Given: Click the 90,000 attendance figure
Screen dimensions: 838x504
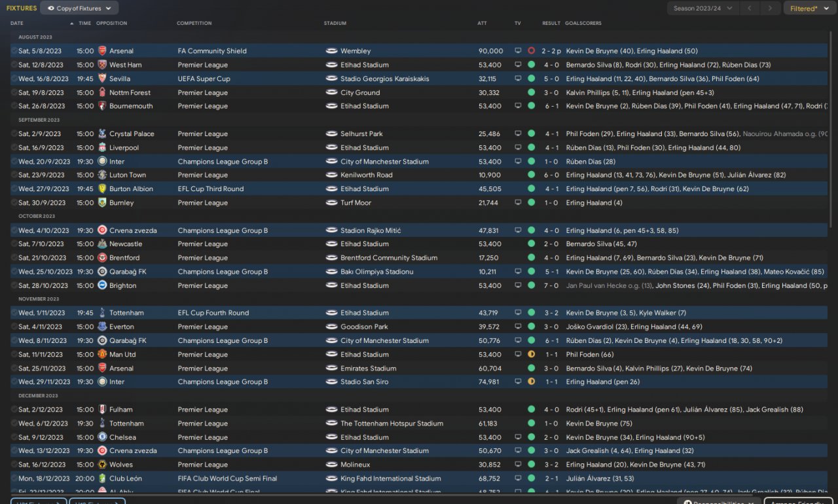Looking at the screenshot, I should click(491, 51).
